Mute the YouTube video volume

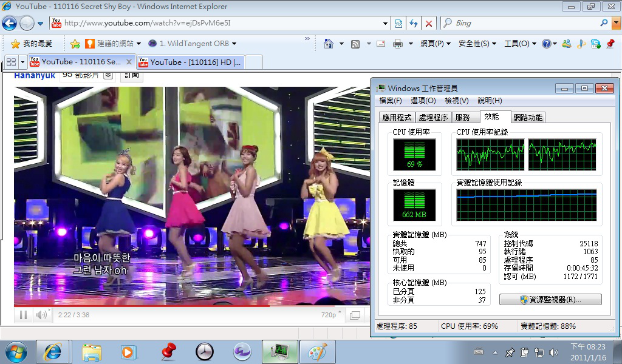[x=42, y=315]
